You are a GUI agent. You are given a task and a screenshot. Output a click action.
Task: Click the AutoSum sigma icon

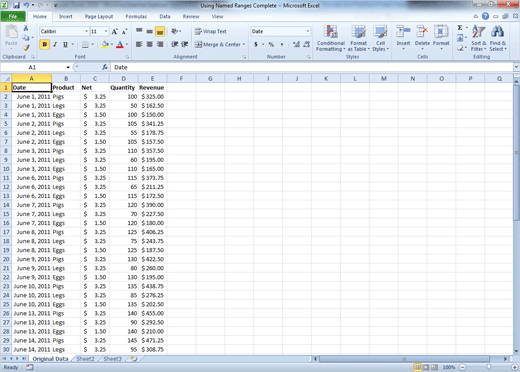[460, 28]
